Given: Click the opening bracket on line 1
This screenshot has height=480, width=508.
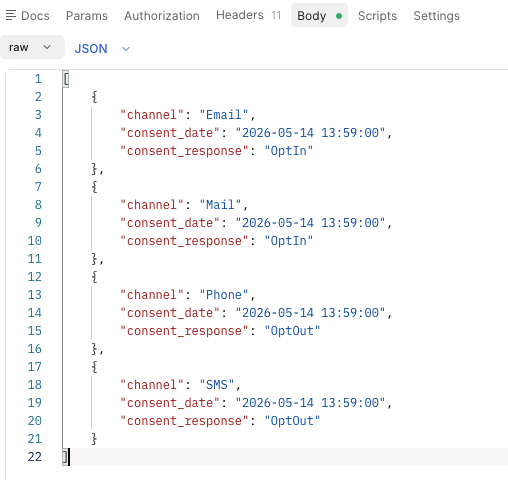Looking at the screenshot, I should coord(66,79).
